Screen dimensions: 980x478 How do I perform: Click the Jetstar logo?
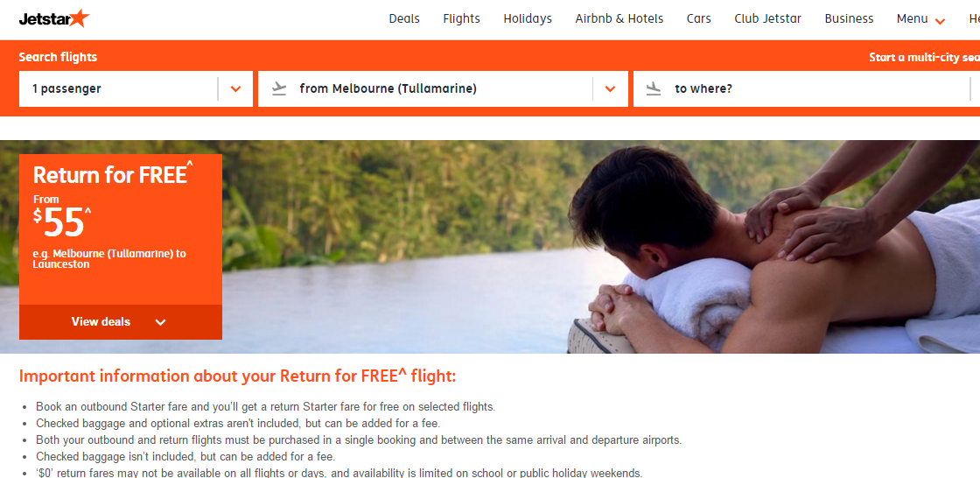coord(53,18)
